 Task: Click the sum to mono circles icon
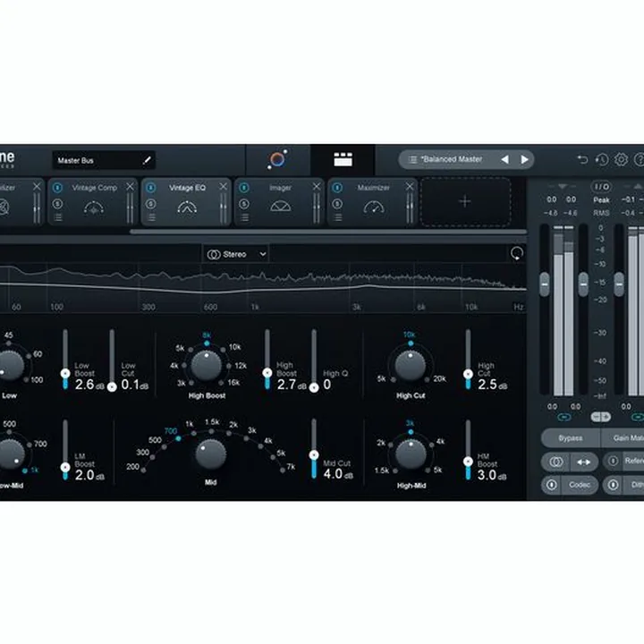[x=555, y=462]
